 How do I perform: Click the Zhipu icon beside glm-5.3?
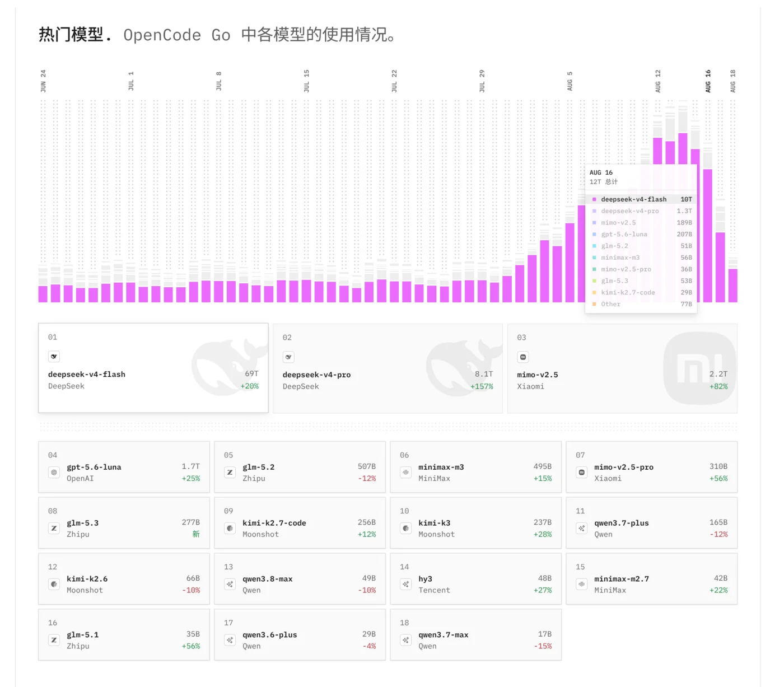pyautogui.click(x=54, y=529)
